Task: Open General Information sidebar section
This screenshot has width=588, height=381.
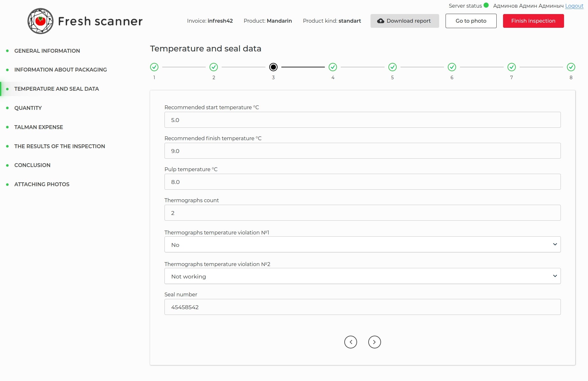Action: (47, 51)
